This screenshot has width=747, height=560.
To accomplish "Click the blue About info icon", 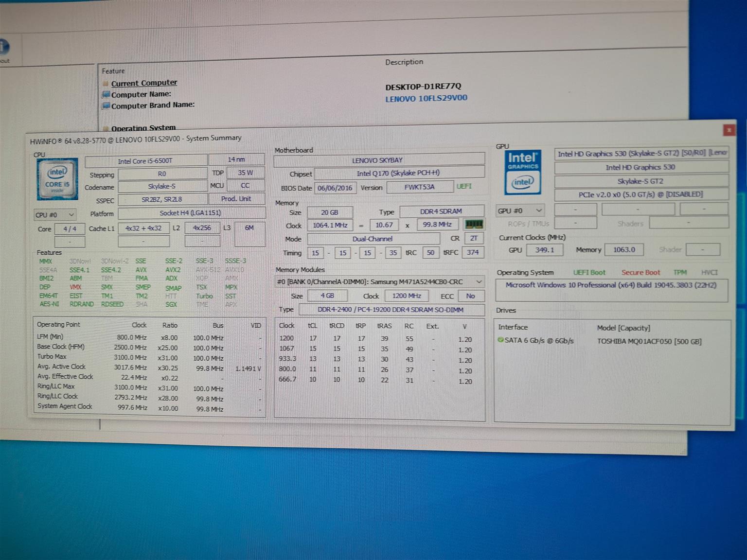I will (x=4, y=47).
